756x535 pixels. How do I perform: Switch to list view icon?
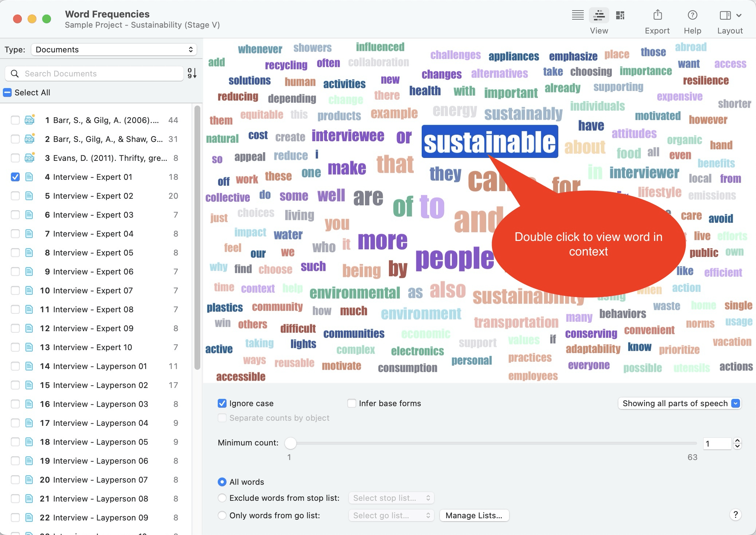(578, 15)
